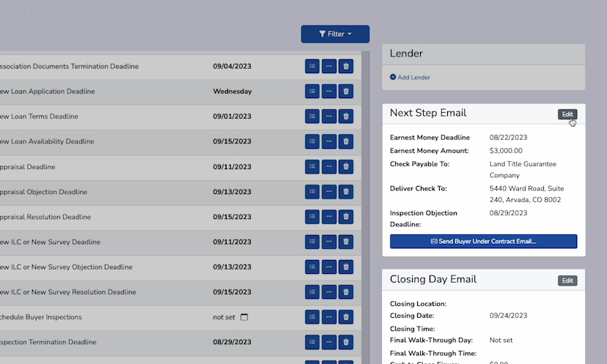Click the Lender panel heading

point(406,53)
